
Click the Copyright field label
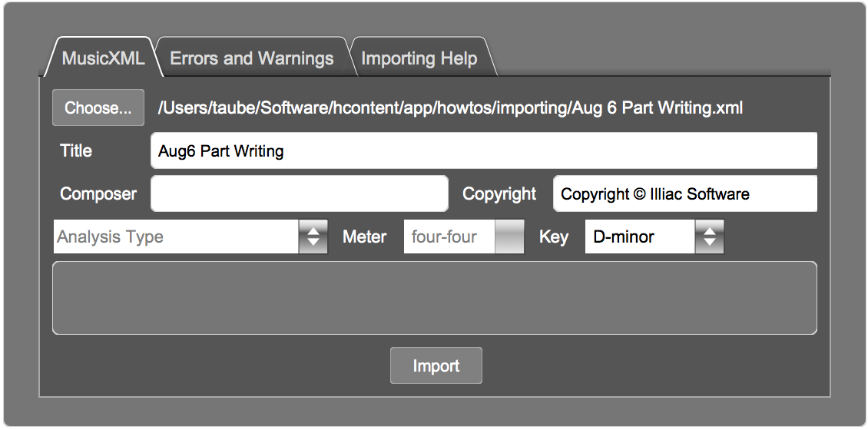pyautogui.click(x=499, y=193)
